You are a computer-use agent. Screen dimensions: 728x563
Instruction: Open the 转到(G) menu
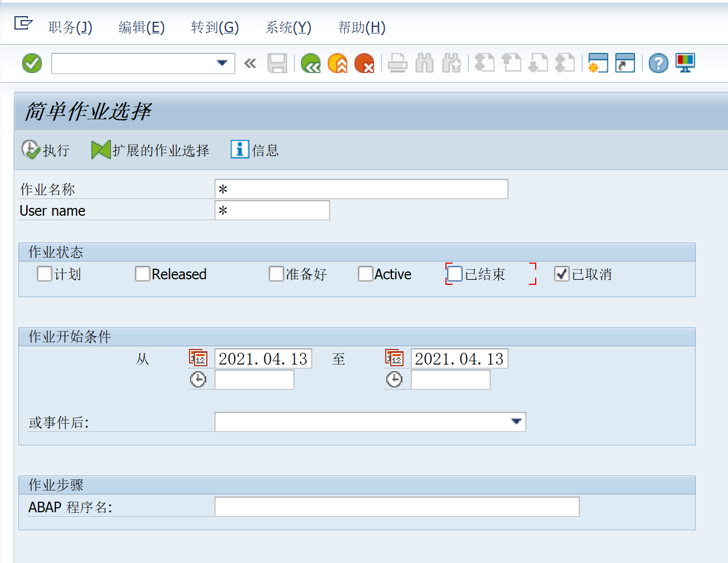[215, 28]
